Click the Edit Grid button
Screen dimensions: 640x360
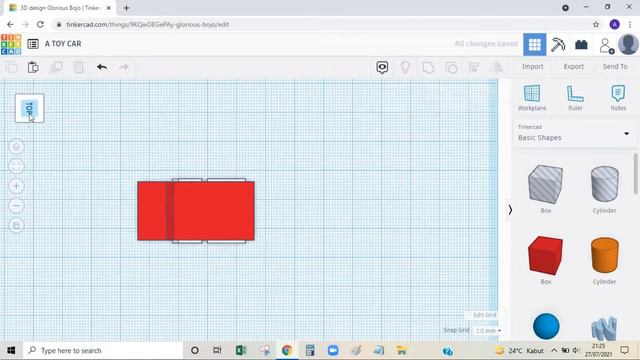coord(484,315)
